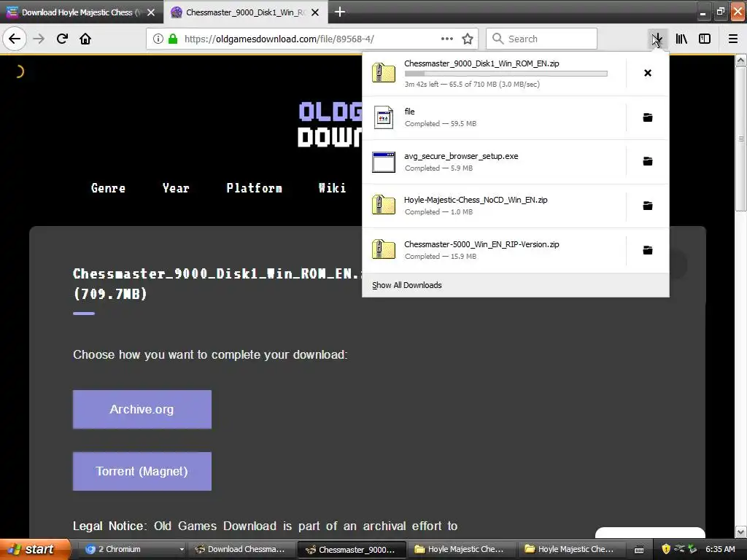Click the avg_secure_browser_setup.exe file icon
The width and height of the screenshot is (747, 560).
coord(384,162)
